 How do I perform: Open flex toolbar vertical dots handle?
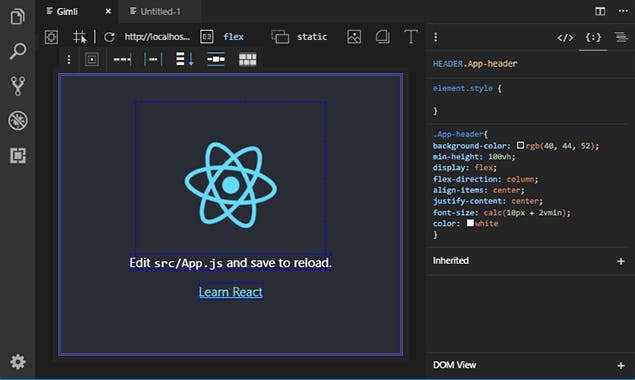point(69,60)
